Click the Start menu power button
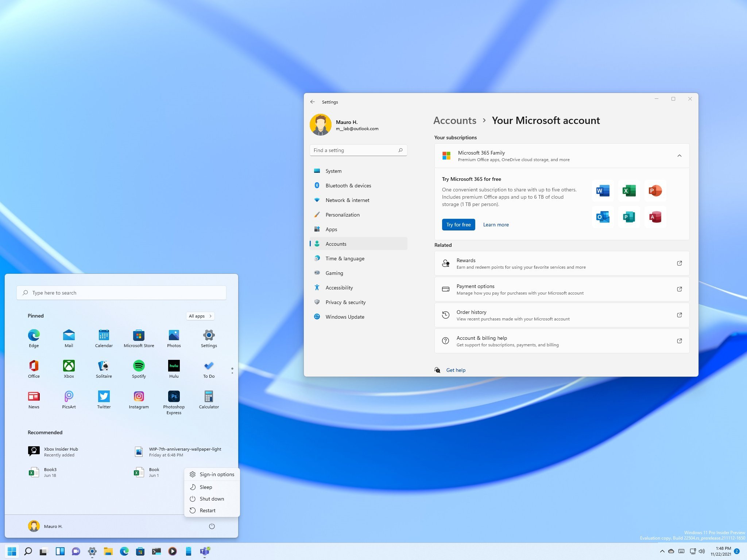Viewport: 747px width, 560px height. 212,526
